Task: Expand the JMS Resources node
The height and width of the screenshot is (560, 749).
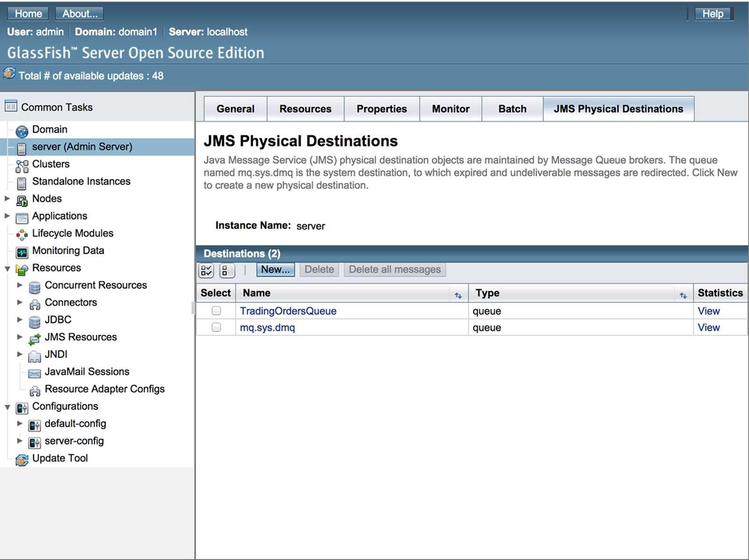Action: pos(20,337)
